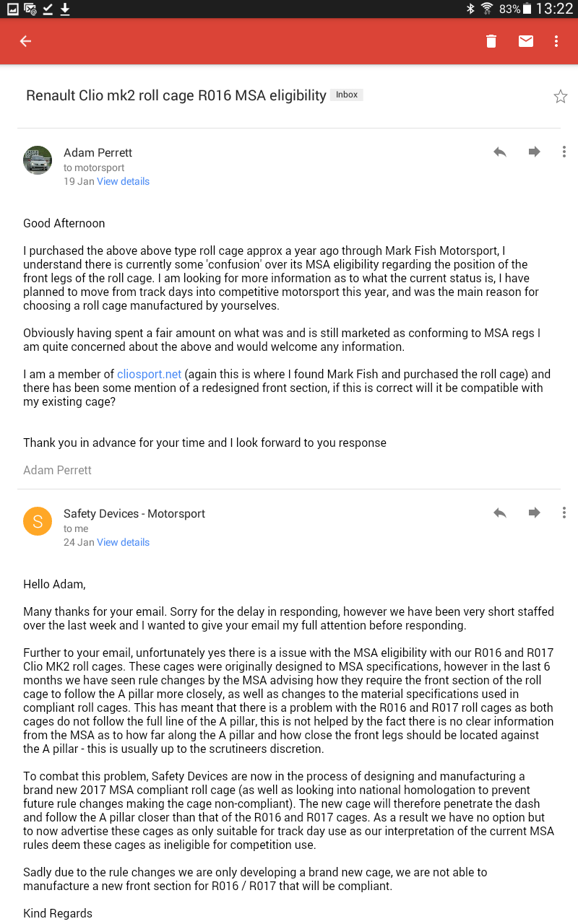Viewport: 578px width, 924px height.
Task: Delete this email using the trash icon
Action: pyautogui.click(x=491, y=41)
